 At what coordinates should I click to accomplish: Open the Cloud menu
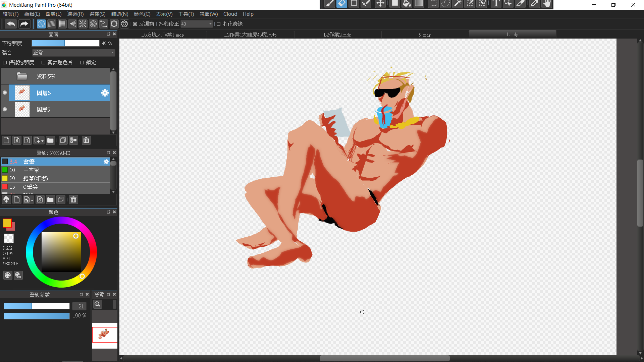(x=230, y=14)
